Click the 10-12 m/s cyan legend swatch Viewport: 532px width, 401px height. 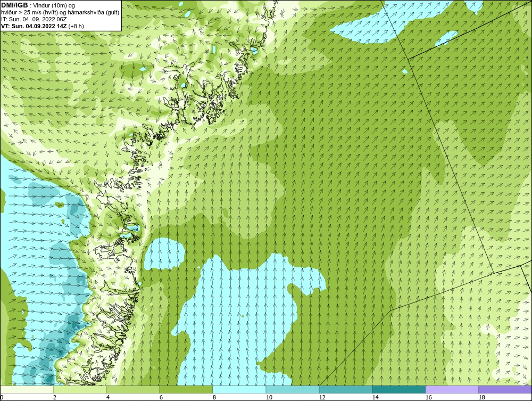coord(293,389)
